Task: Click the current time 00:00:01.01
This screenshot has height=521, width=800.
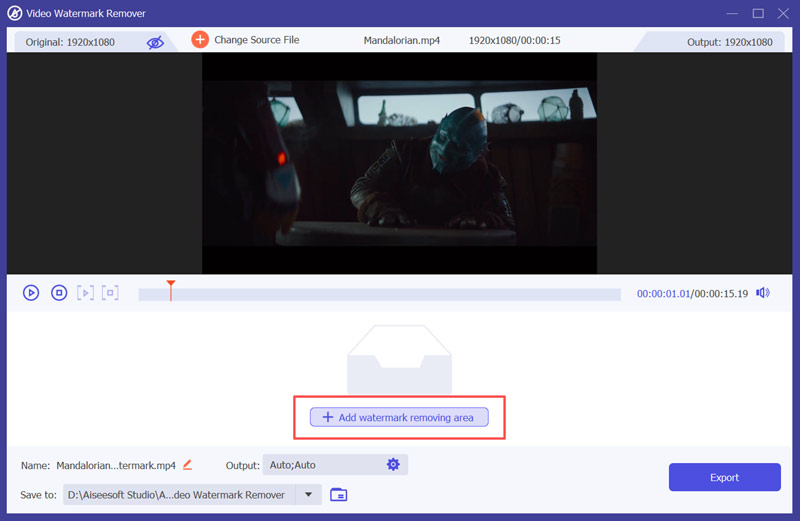Action: click(663, 294)
